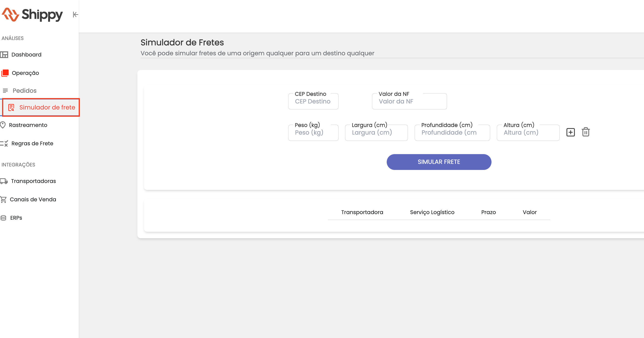Open Regras de Frete menu
Screen dimensions: 644x338
click(32, 143)
